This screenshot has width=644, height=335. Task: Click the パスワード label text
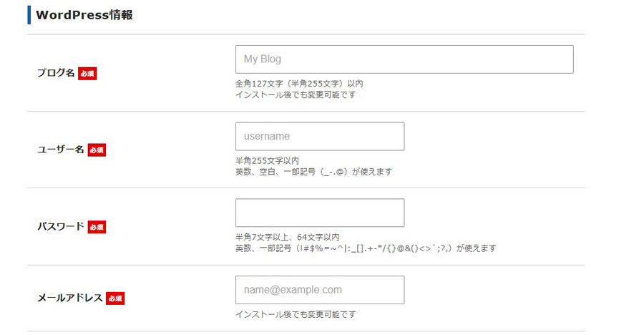pos(61,227)
